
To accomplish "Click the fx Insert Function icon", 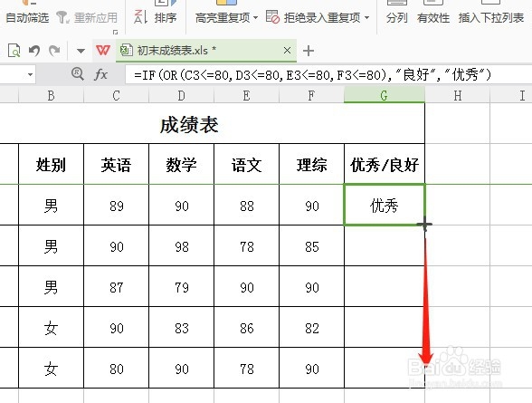I will 100,74.
